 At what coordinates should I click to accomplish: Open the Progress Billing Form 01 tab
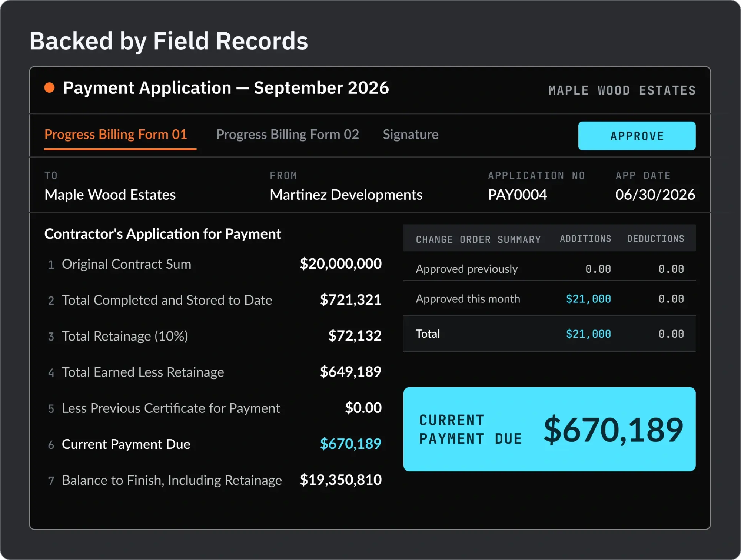coord(116,135)
